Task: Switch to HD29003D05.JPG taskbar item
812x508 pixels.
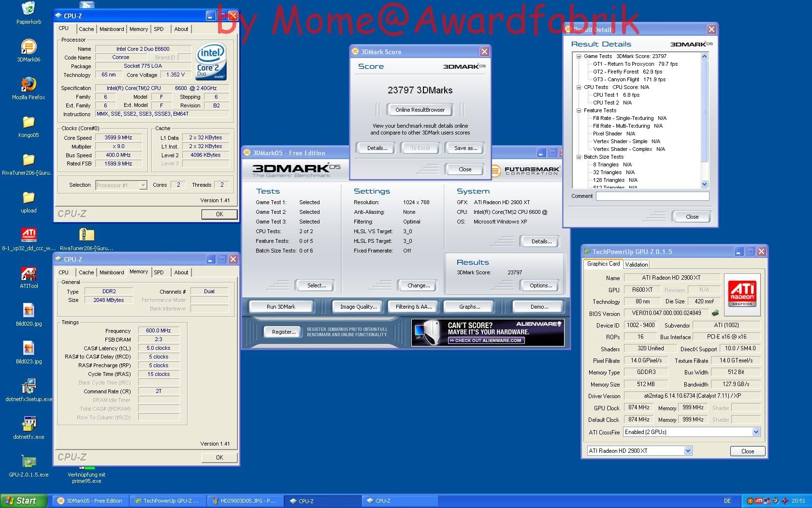Action: (x=244, y=501)
